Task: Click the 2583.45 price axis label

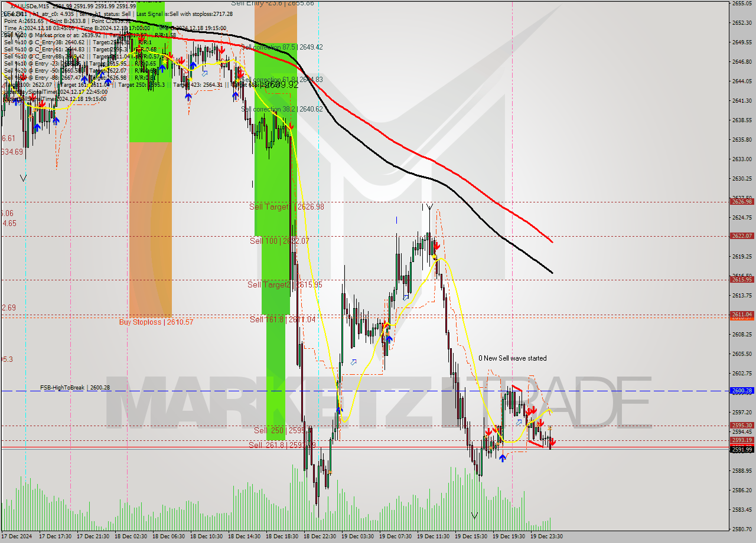Action: (x=742, y=510)
